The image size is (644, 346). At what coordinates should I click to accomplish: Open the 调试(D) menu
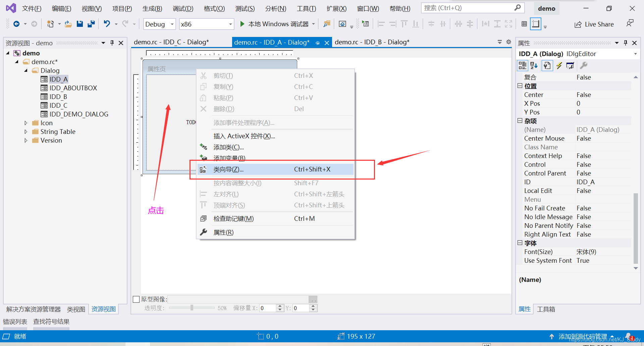(183, 9)
